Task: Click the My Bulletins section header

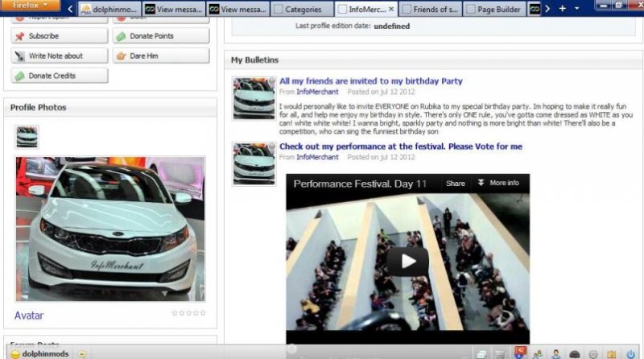Action: pyautogui.click(x=254, y=60)
